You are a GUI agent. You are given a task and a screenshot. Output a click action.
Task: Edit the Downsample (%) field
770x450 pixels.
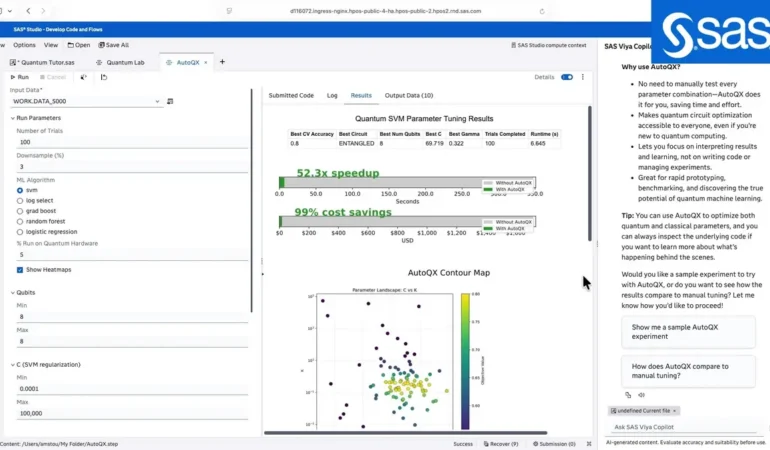[x=132, y=167]
